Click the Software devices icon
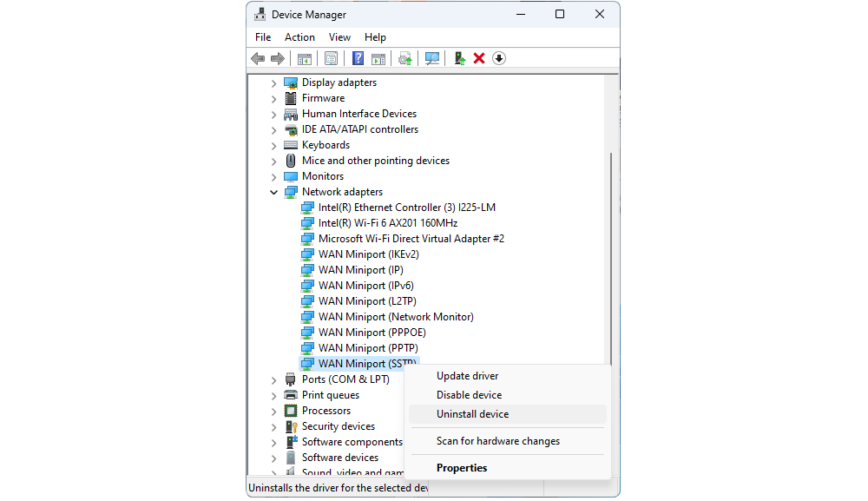The width and height of the screenshot is (868, 501). point(291,458)
